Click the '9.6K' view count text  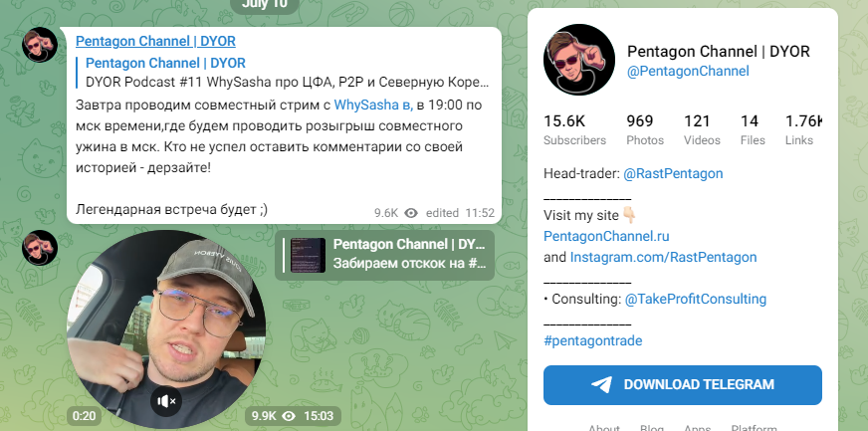(386, 213)
